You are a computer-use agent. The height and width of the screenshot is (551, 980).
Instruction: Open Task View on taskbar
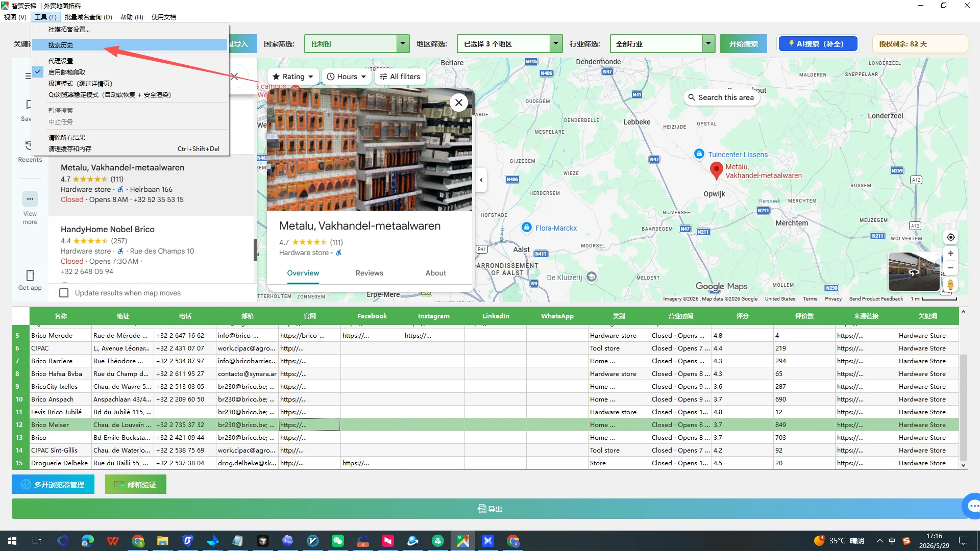(x=37, y=541)
